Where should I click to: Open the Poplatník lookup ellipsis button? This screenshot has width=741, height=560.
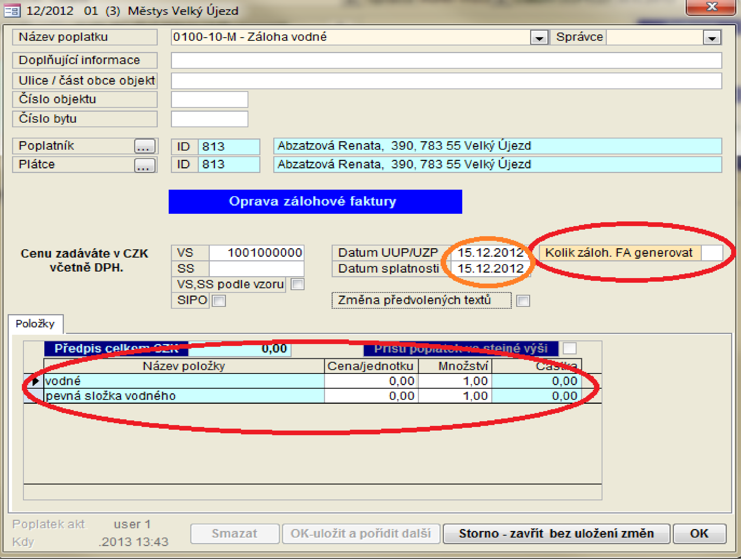pos(145,146)
